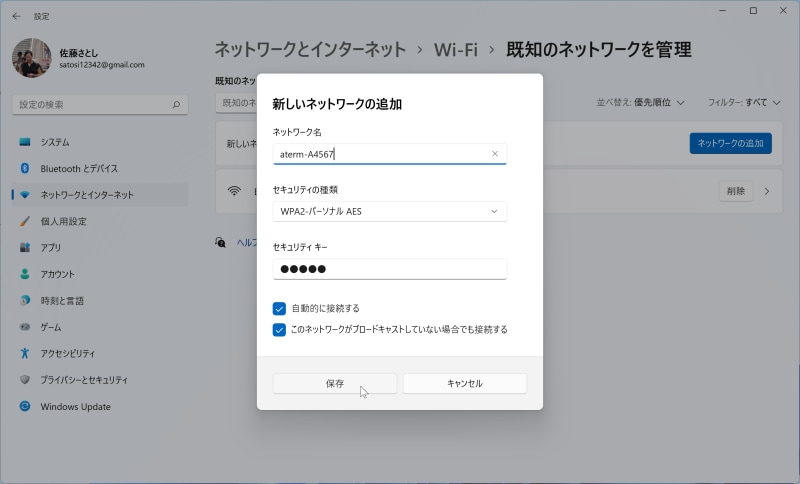
Task: Select ネットワークとインターネット breadcrumb heading
Action: coord(310,50)
